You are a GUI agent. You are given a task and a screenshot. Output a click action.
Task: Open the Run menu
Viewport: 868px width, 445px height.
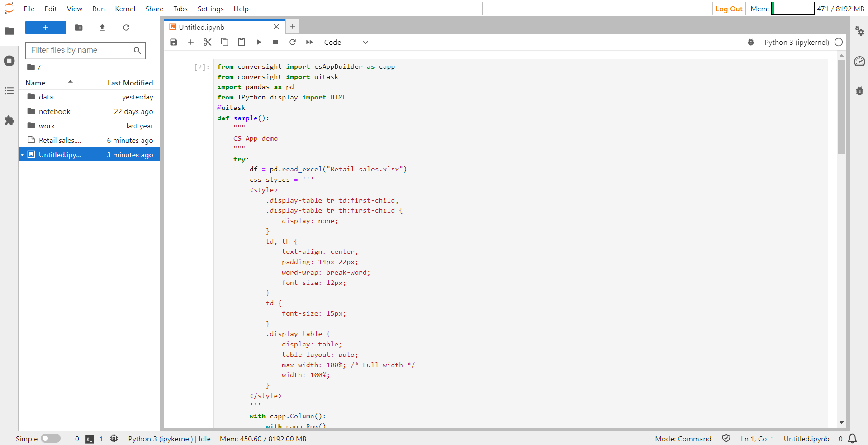[99, 9]
